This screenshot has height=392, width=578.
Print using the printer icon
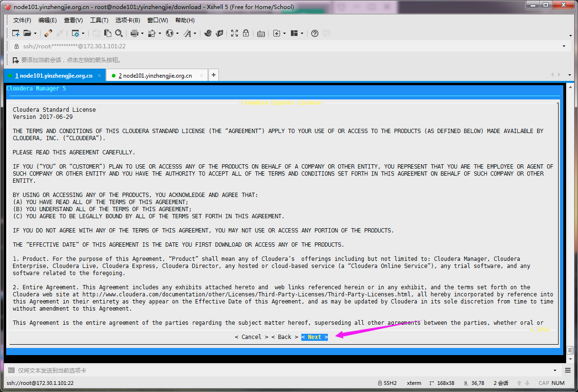[135, 33]
